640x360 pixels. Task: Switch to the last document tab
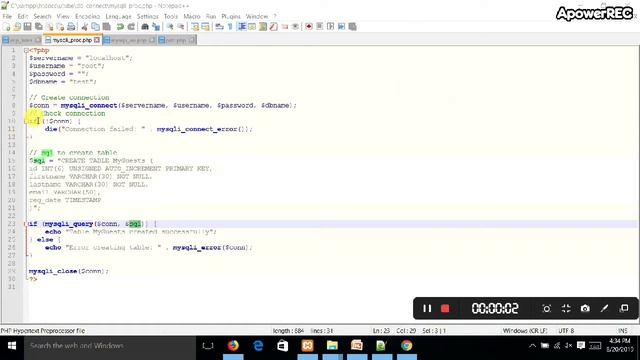coord(177,40)
